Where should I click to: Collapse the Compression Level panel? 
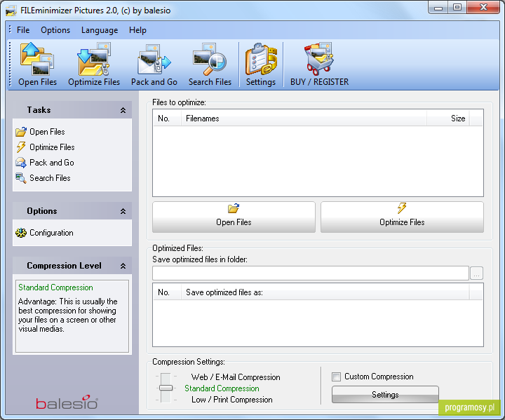(123, 266)
